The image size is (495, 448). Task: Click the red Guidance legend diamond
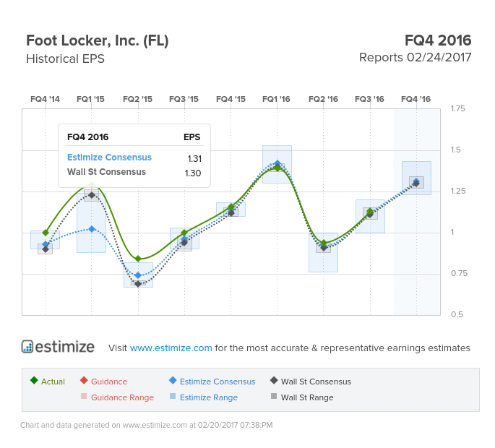click(x=84, y=380)
